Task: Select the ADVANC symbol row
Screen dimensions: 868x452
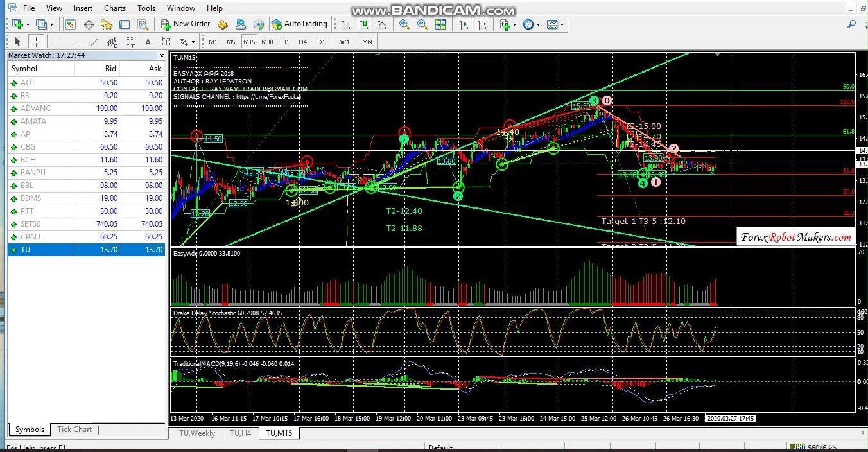Action: pos(87,109)
